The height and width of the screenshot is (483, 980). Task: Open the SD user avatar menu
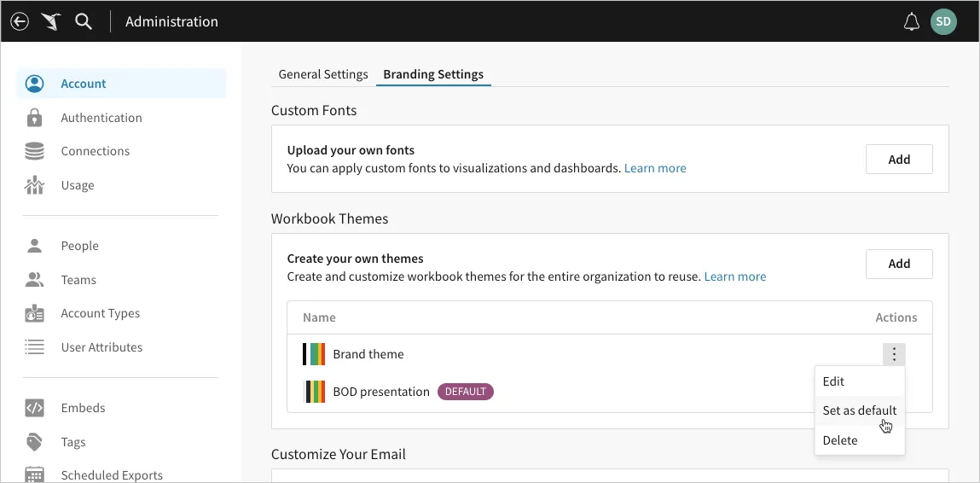tap(943, 22)
